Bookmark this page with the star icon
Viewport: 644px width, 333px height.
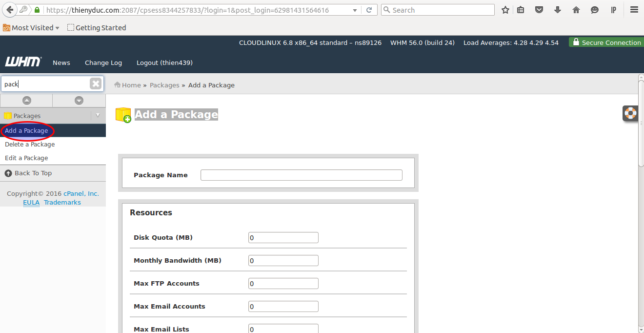505,10
